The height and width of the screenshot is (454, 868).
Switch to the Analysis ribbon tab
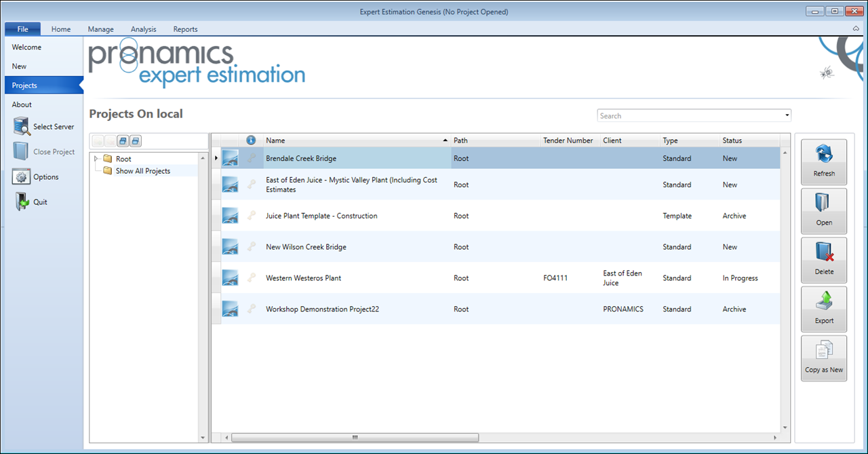143,29
